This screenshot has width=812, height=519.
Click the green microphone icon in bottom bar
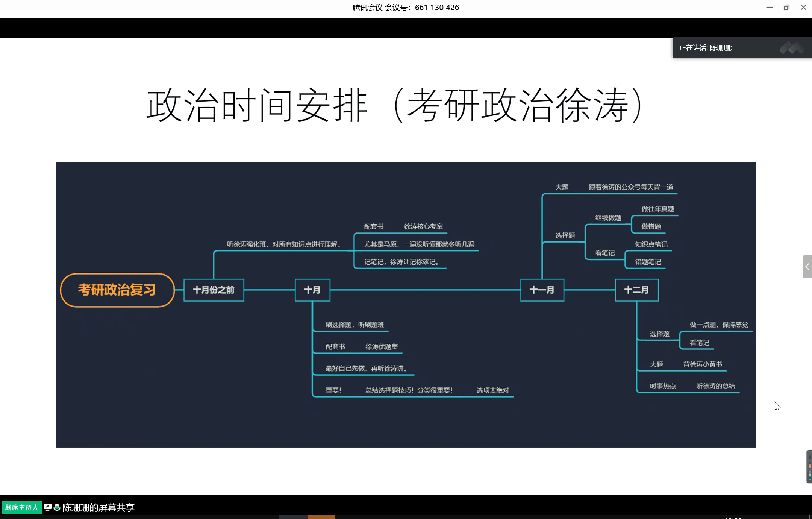coord(57,507)
